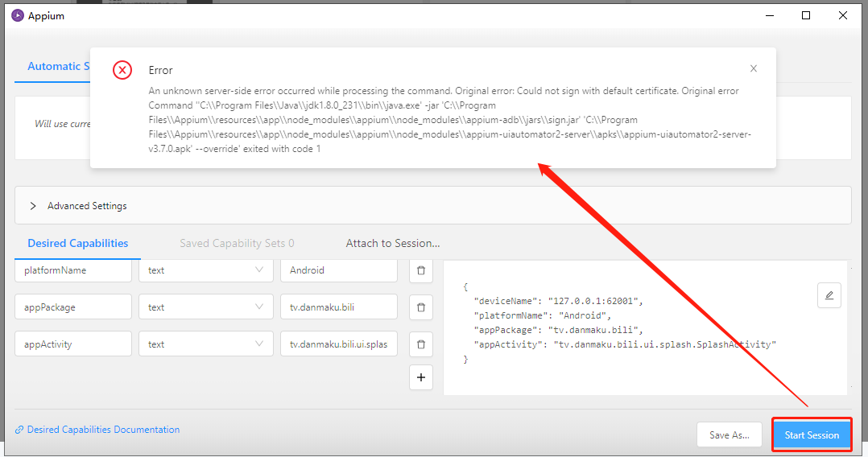Click the Appium logo in title bar
The image size is (868, 457).
[x=17, y=15]
